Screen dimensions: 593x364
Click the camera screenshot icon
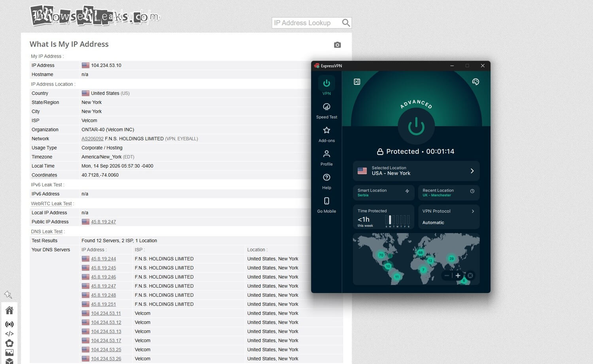(337, 45)
